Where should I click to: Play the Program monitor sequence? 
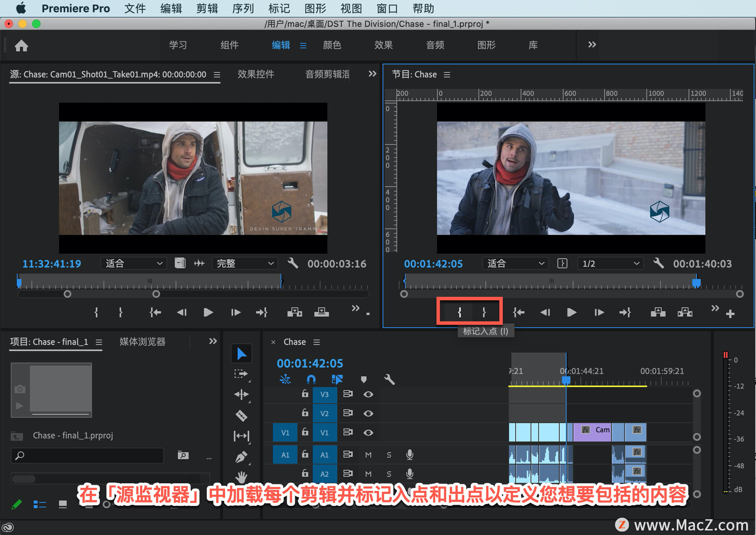[x=571, y=312]
